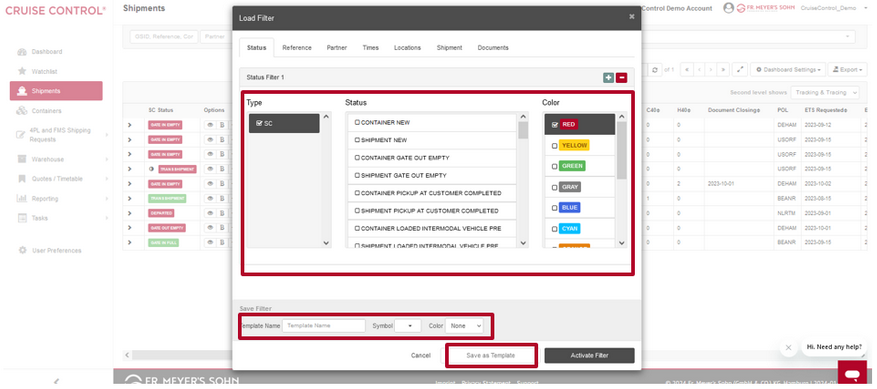
Task: Click the Shipments ship icon in sidebar
Action: pos(22,91)
